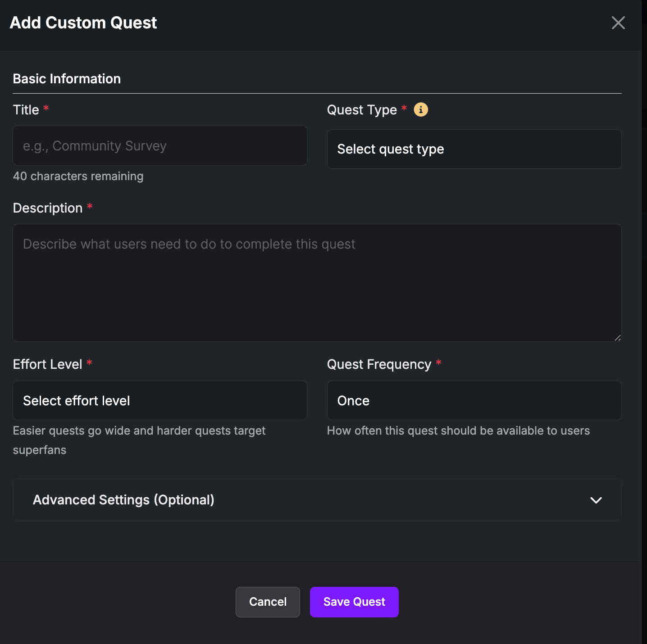Click the Quest Type label text

362,110
